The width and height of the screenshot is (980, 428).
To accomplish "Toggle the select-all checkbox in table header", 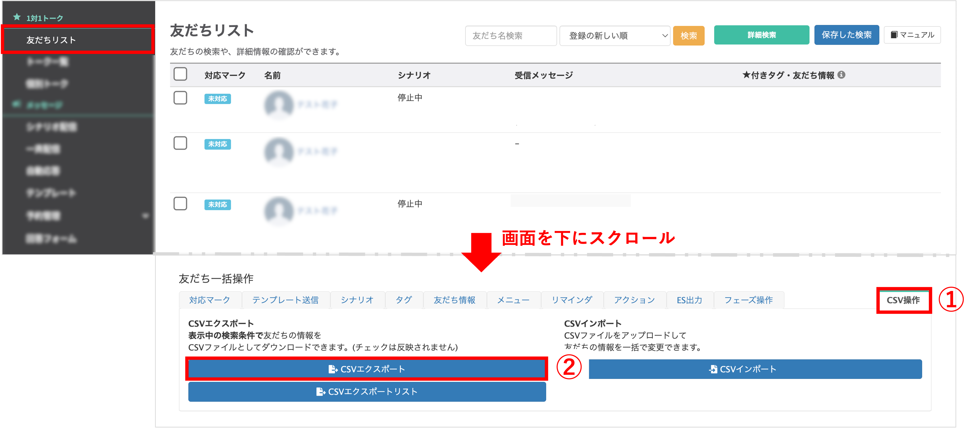I will coord(180,74).
